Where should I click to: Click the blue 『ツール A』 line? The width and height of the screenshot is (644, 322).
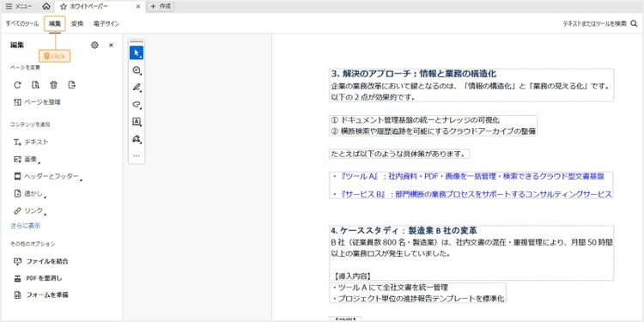tap(469, 176)
